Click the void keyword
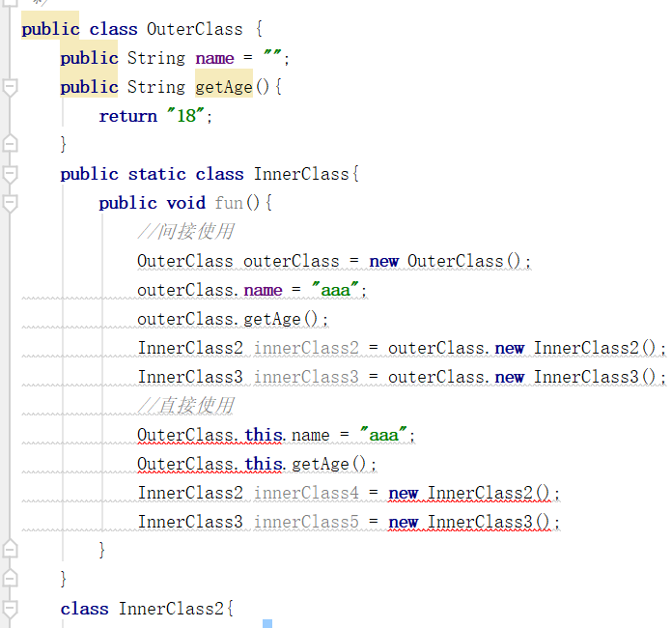The image size is (672, 628). 186,203
